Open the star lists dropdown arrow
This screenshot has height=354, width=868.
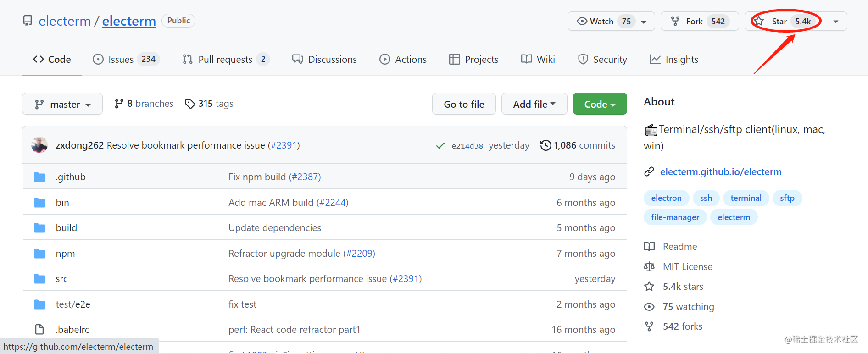836,22
